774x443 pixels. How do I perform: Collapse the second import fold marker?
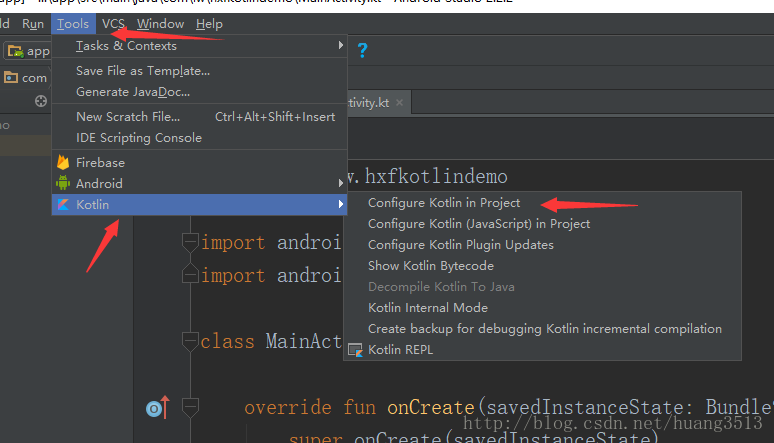pyautogui.click(x=190, y=275)
